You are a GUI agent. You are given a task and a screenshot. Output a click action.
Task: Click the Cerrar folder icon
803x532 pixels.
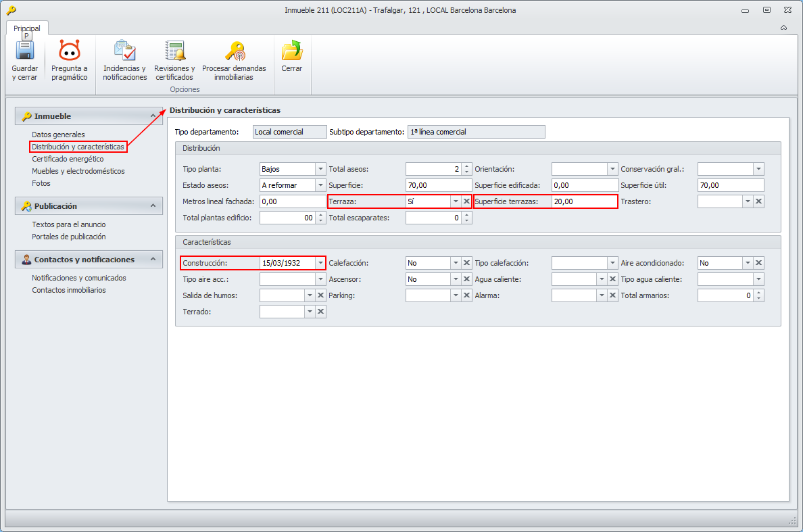(292, 52)
